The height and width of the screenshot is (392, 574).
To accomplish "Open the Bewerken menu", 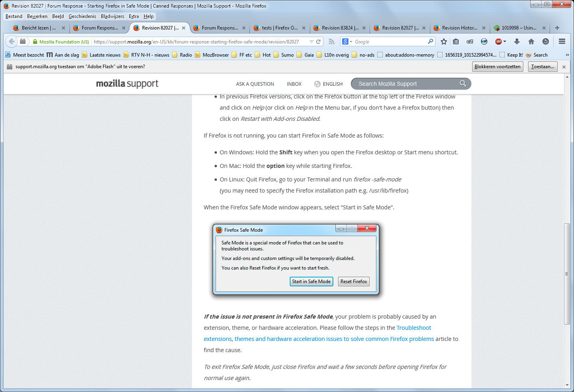I will click(x=37, y=16).
